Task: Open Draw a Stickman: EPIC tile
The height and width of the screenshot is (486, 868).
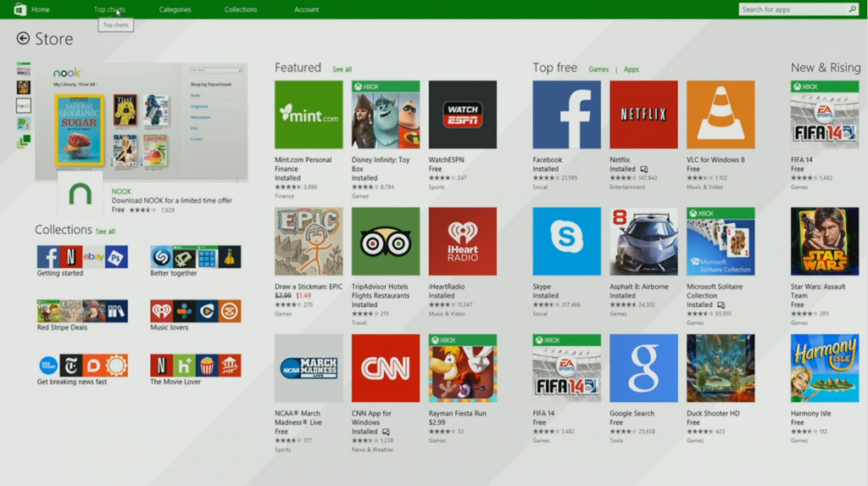Action: (x=309, y=242)
